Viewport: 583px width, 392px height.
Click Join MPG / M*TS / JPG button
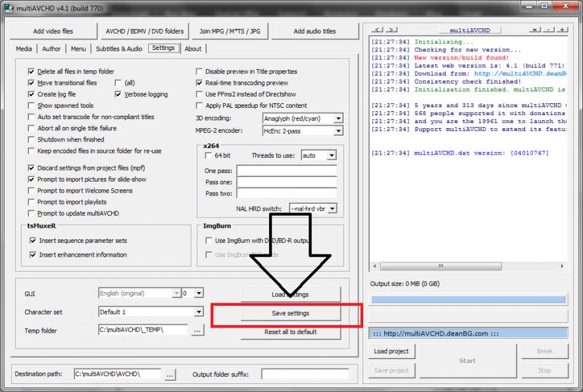click(x=230, y=31)
